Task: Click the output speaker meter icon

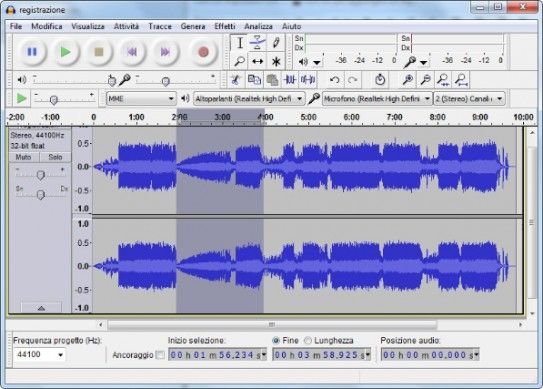Action: click(303, 62)
